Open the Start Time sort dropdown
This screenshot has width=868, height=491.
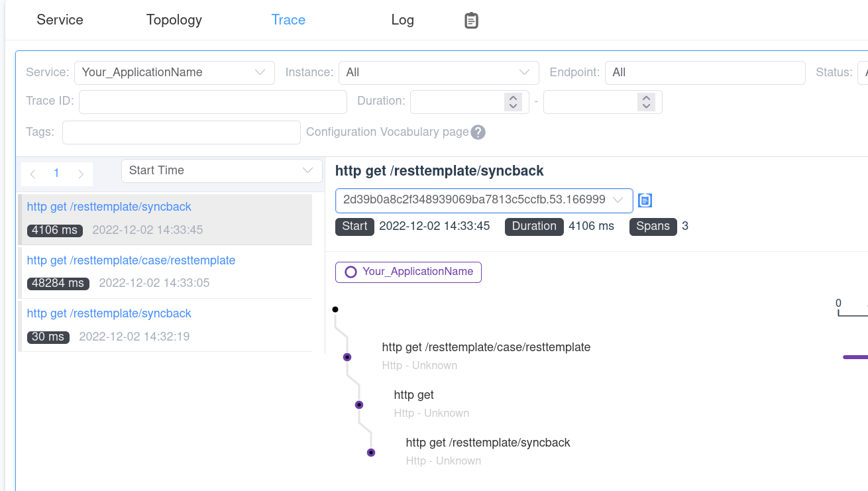tap(221, 170)
